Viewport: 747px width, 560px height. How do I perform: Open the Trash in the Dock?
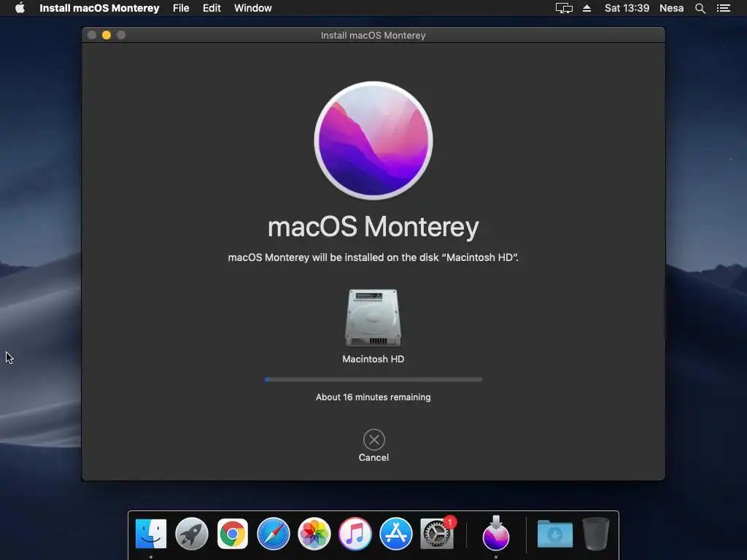(596, 534)
